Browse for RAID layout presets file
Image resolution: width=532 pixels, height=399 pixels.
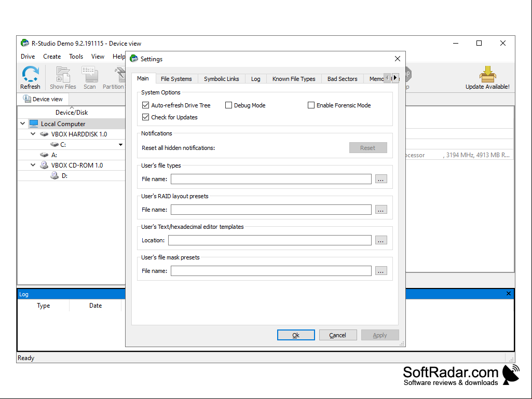[x=381, y=210]
